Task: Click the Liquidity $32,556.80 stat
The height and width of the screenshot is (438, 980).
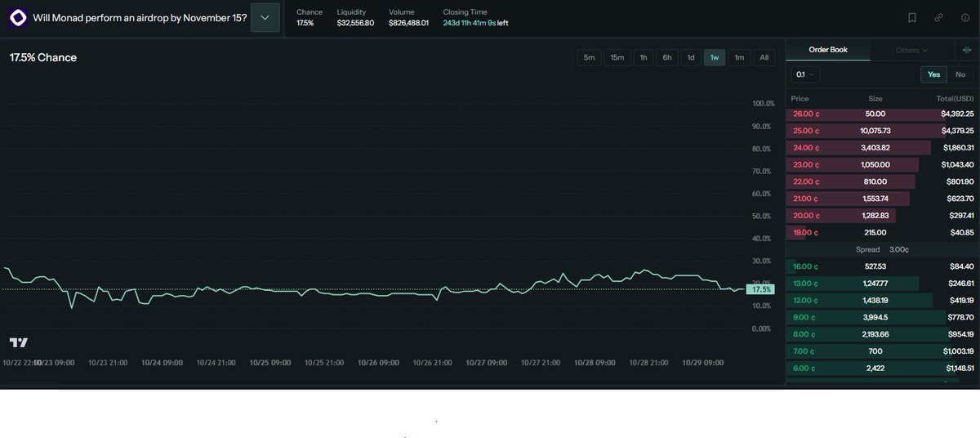Action: coord(355,17)
